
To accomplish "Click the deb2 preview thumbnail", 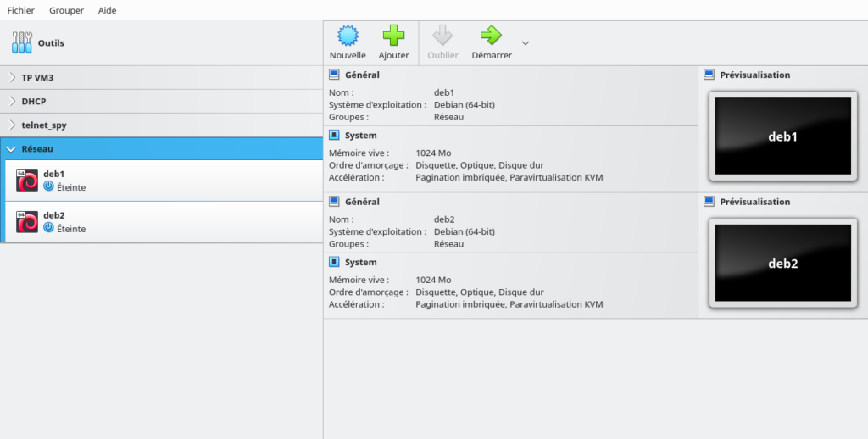I will [x=782, y=264].
